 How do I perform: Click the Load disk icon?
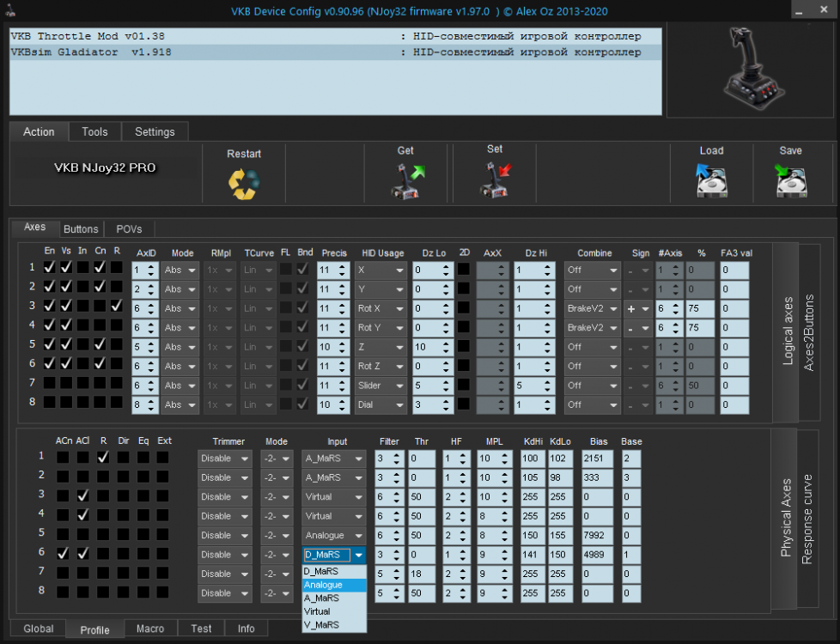711,181
